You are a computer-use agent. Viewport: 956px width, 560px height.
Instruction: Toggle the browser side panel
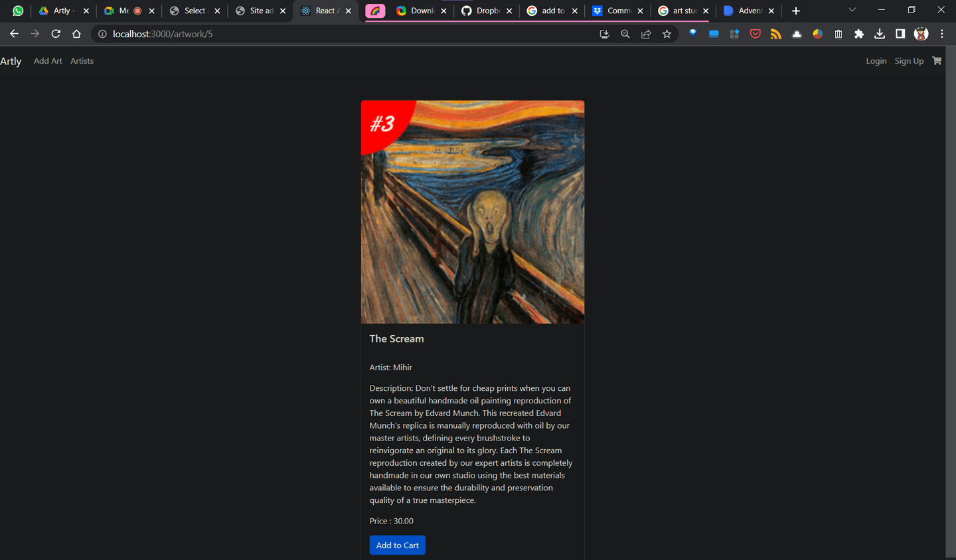click(900, 34)
